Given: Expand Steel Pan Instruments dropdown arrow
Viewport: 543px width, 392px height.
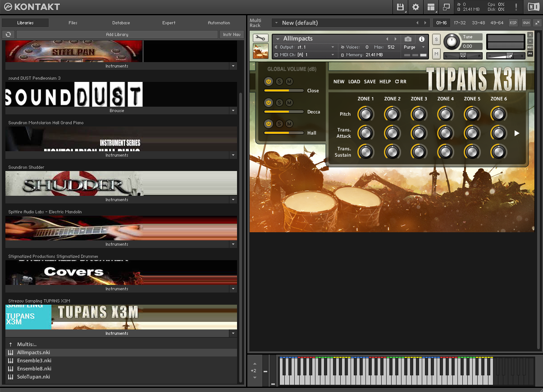Looking at the screenshot, I should 233,66.
